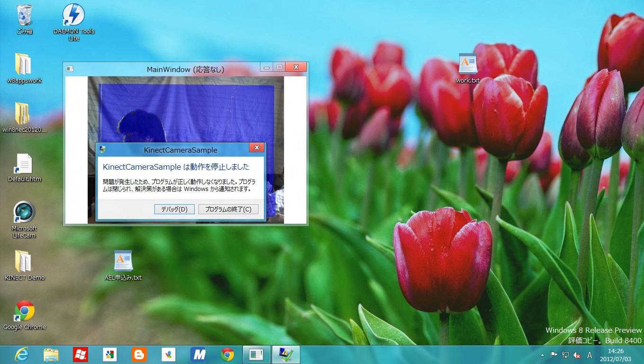Open the red Windows logo taskbar app
The image size is (644, 364).
[x=80, y=355]
